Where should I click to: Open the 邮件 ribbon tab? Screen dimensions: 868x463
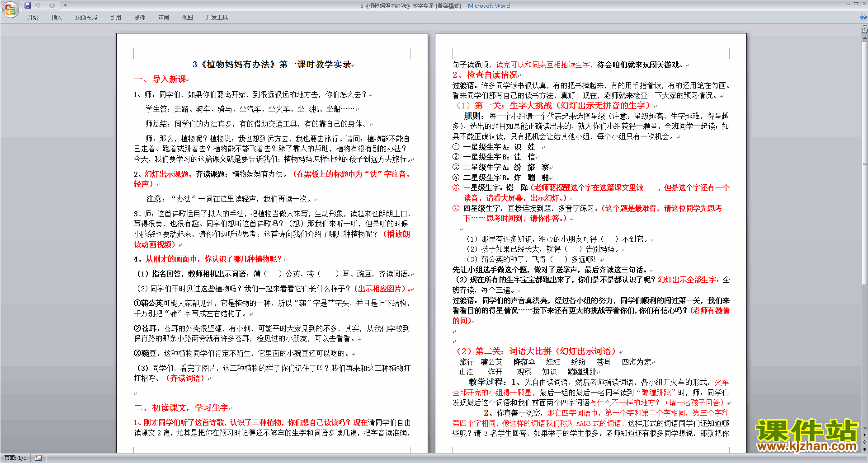pyautogui.click(x=140, y=18)
